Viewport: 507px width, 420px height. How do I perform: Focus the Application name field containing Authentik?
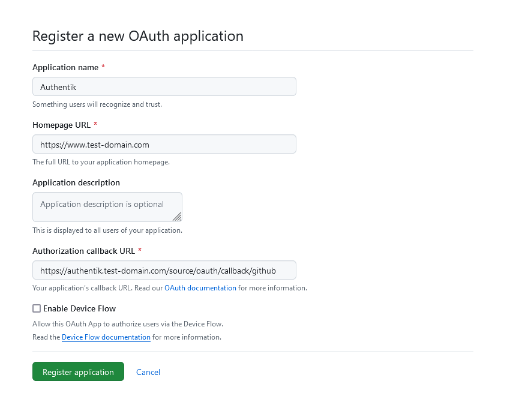164,86
